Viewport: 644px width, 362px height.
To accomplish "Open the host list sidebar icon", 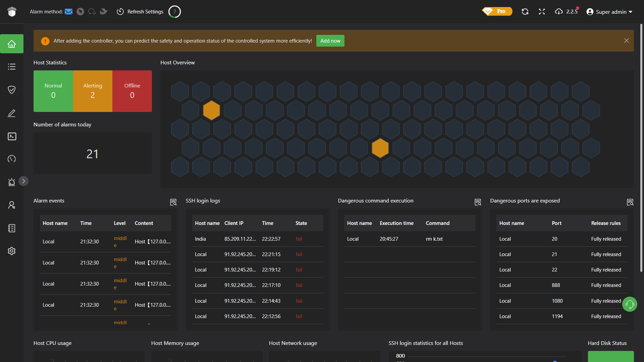I will point(12,67).
